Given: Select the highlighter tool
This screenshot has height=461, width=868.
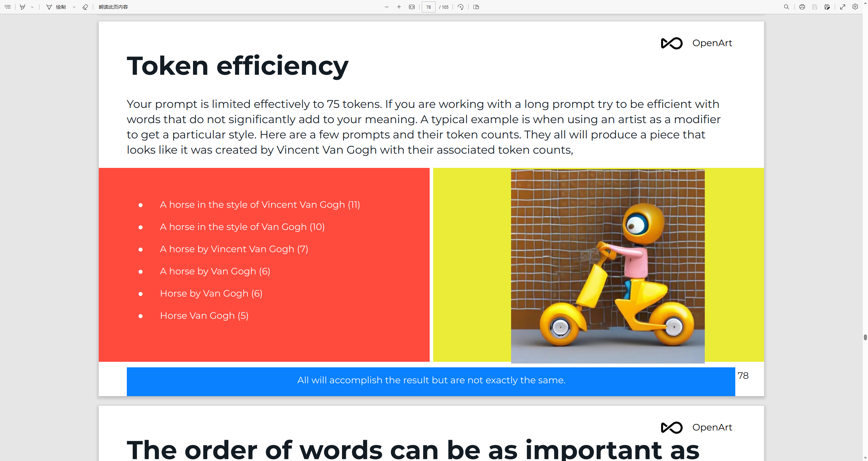Looking at the screenshot, I should coord(23,7).
